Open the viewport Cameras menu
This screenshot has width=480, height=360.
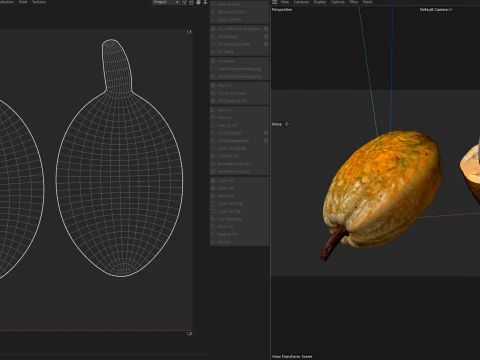click(x=301, y=2)
